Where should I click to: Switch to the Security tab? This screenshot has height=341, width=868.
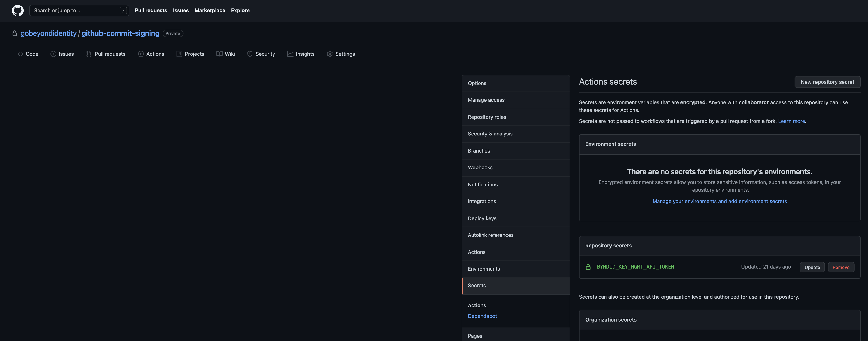click(261, 54)
